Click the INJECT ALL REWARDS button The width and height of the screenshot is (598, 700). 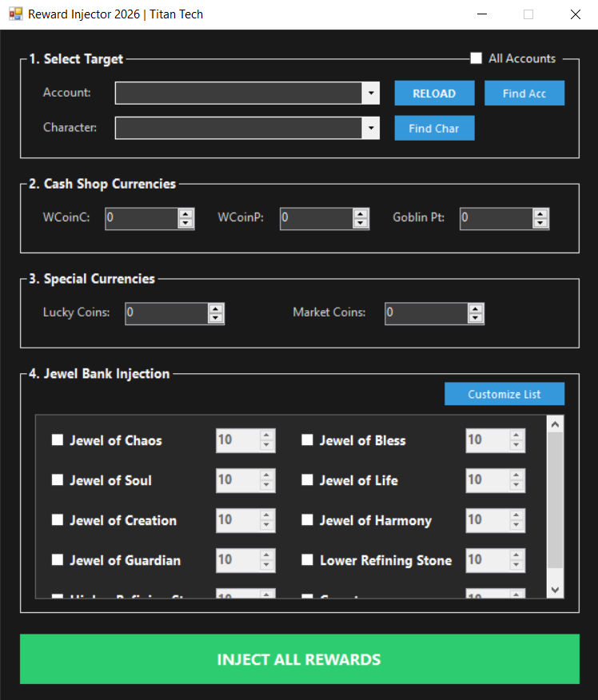pos(299,659)
